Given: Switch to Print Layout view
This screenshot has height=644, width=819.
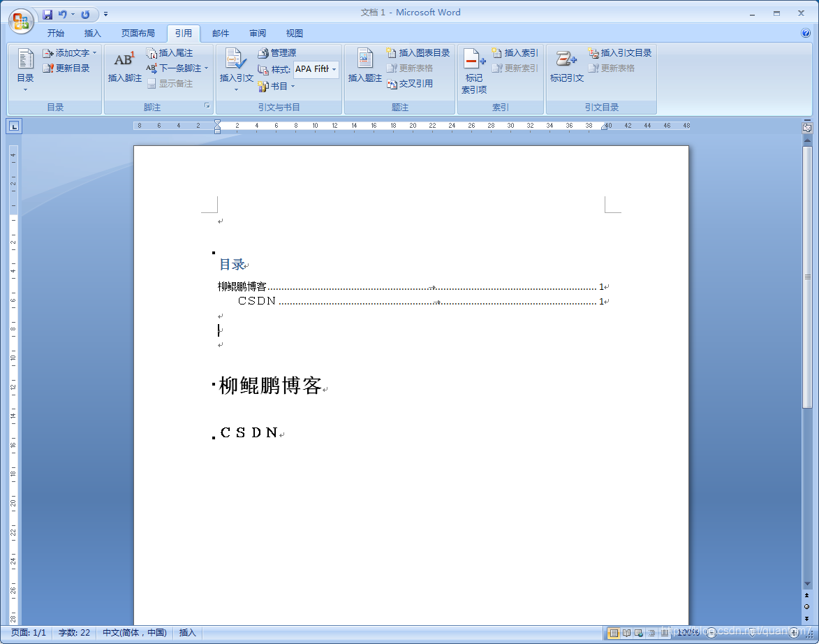Looking at the screenshot, I should 614,633.
